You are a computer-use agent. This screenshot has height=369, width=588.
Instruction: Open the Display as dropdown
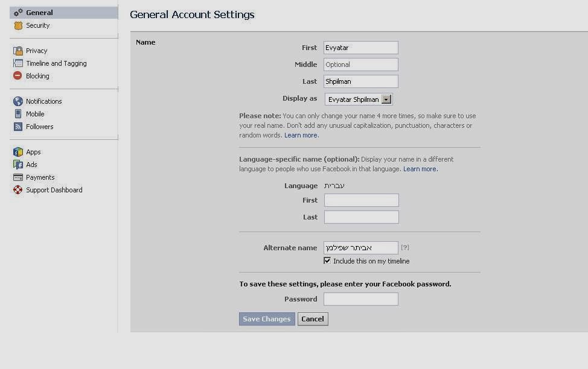click(x=359, y=99)
